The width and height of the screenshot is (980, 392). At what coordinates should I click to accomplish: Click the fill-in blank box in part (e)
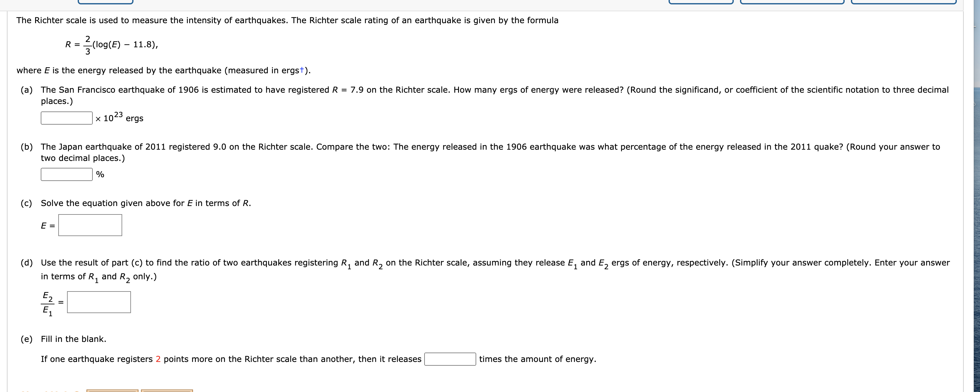pos(450,359)
